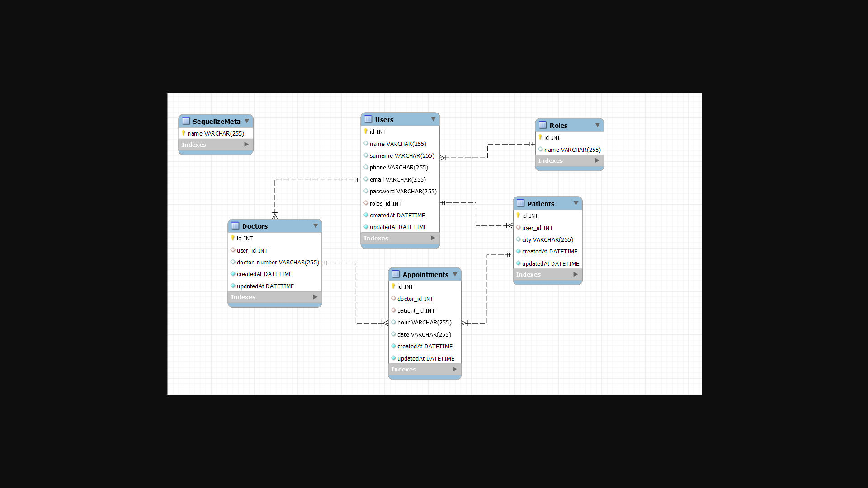Screen dimensions: 868x488
Task: Click the Users table icon in header
Action: coord(368,119)
